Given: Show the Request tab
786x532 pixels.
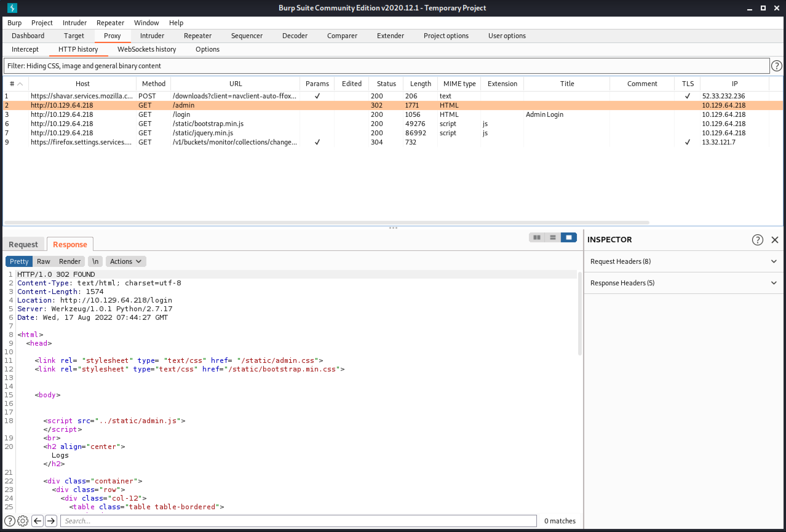Looking at the screenshot, I should (23, 244).
